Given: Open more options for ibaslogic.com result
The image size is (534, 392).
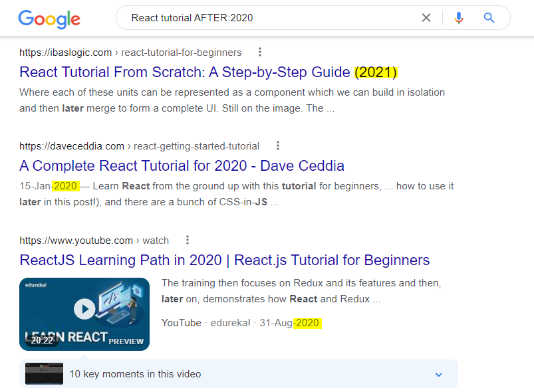Looking at the screenshot, I should tap(260, 52).
